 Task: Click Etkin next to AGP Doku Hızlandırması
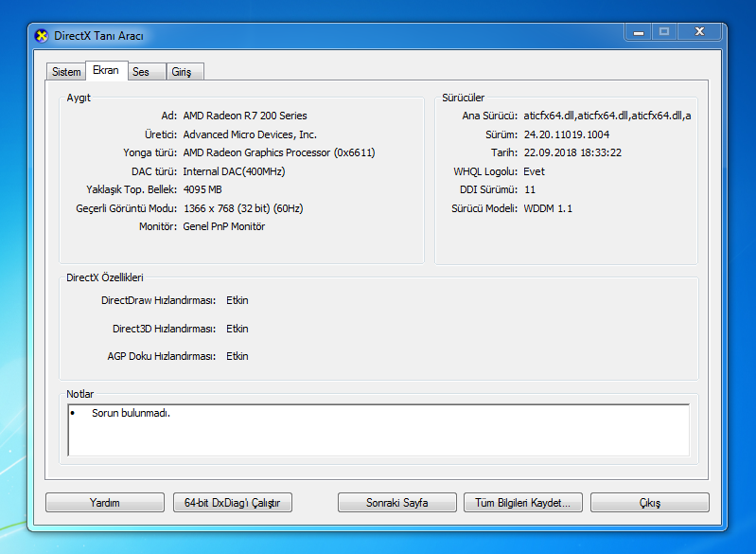click(237, 356)
